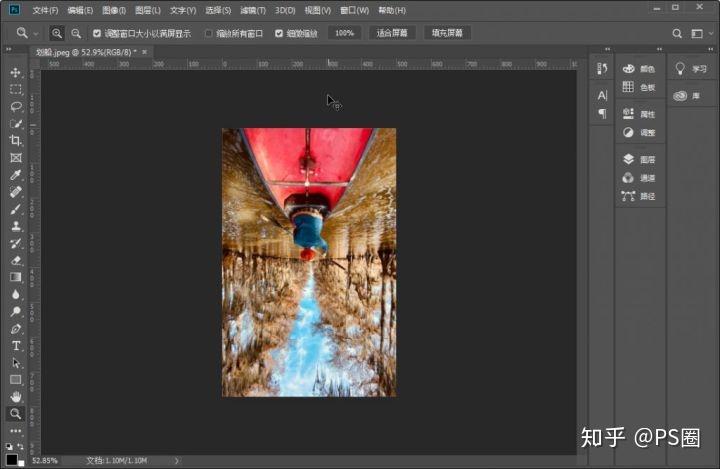Open the Filter menu
720x469 pixels.
point(253,10)
